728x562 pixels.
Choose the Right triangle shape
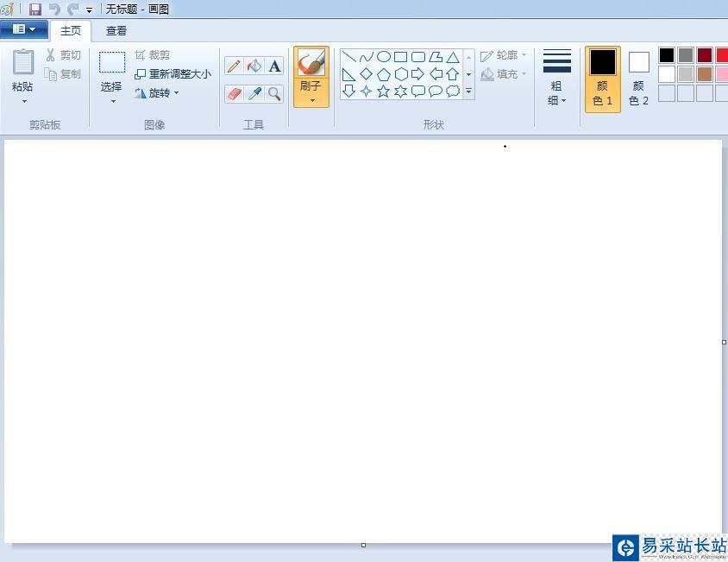348,74
